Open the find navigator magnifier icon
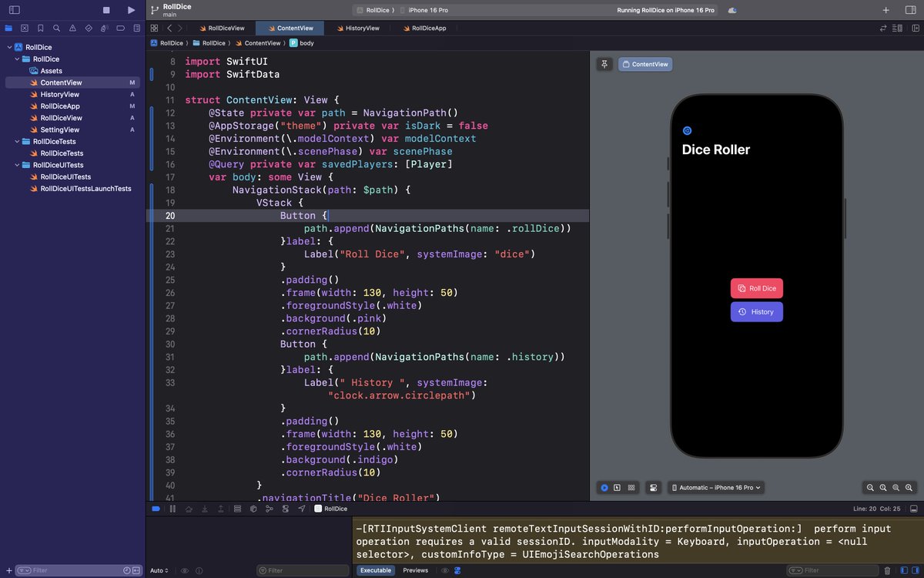Screen dimensions: 924x578 (56, 28)
